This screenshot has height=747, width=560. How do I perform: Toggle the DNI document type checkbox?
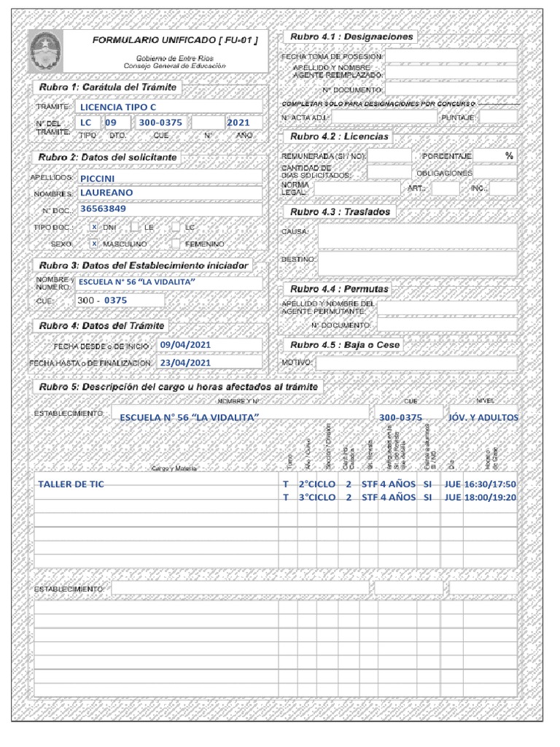tap(94, 228)
